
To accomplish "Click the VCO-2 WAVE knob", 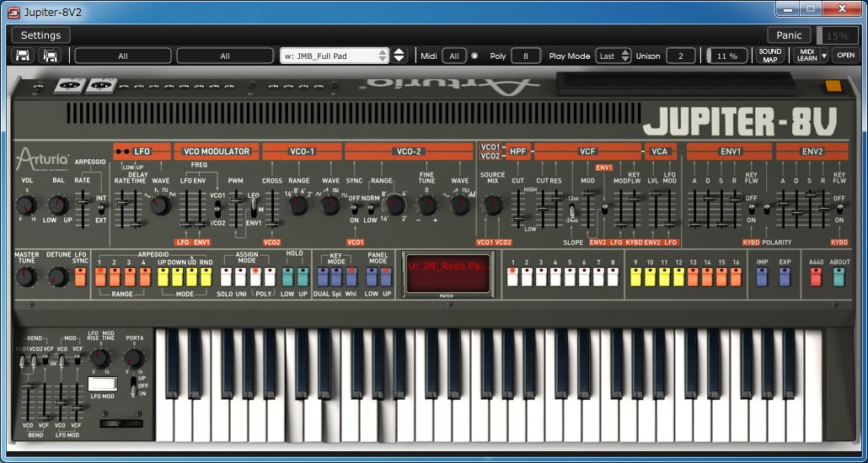I will [460, 205].
